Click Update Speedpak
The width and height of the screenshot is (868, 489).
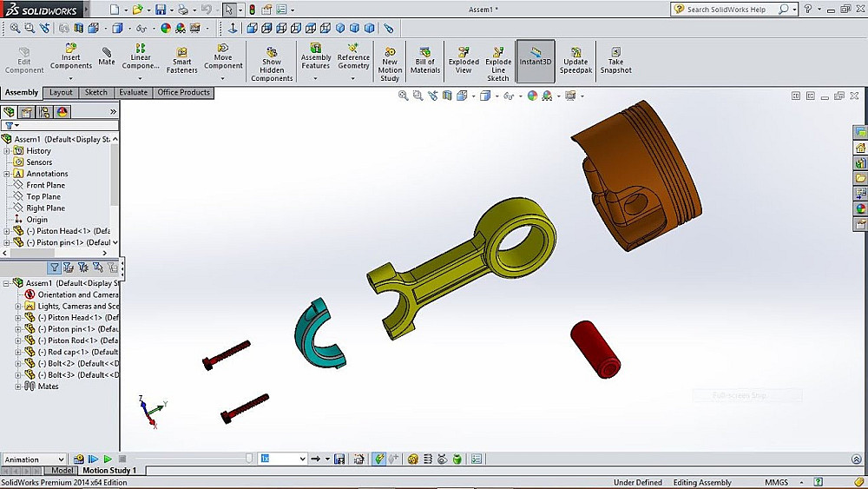[575, 60]
